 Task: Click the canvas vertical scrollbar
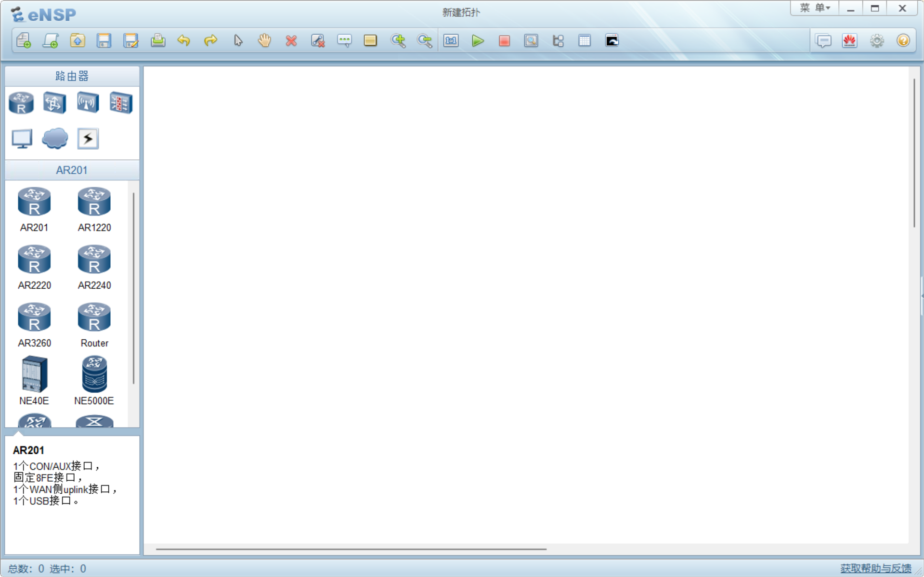[x=914, y=153]
